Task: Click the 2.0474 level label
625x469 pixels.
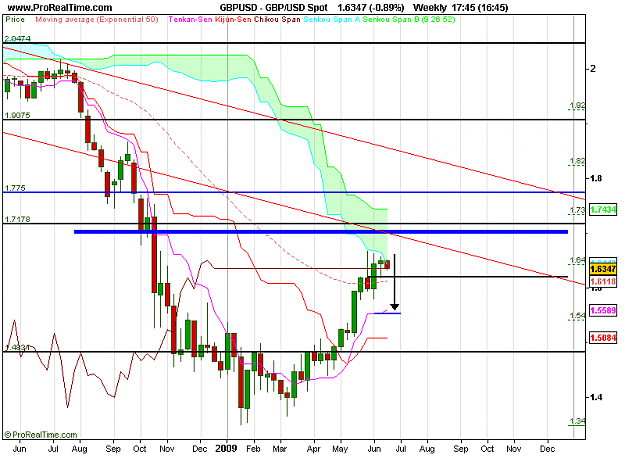Action: pos(17,39)
